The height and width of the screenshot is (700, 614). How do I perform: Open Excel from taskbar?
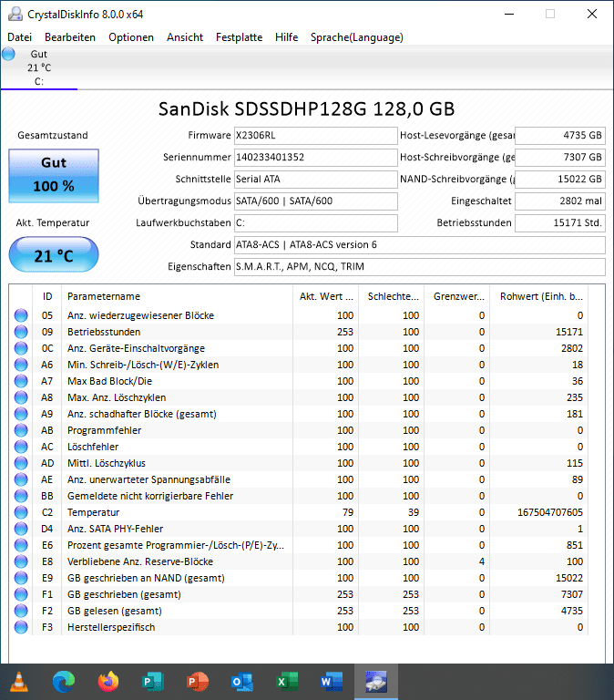click(x=287, y=682)
